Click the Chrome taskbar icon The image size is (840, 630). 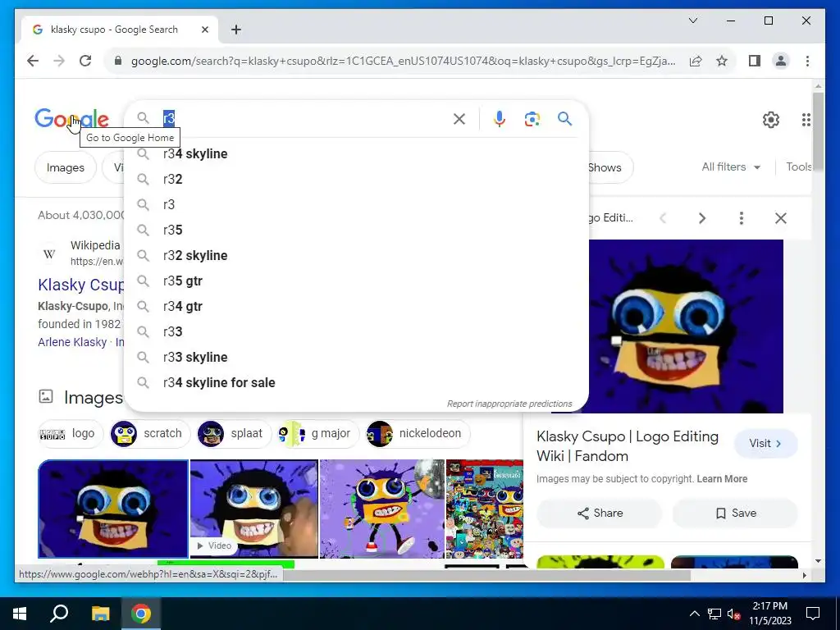141,614
